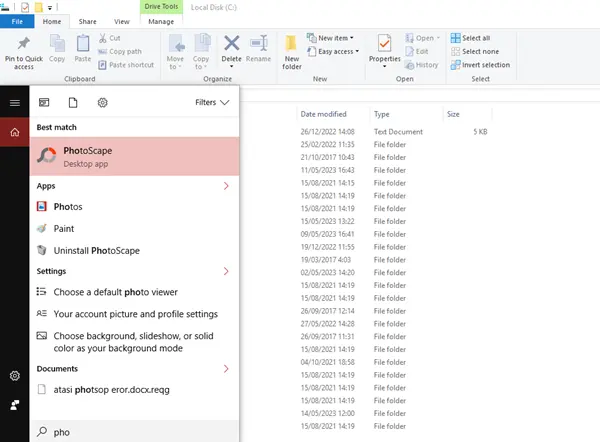Open the Copy to dropdown

coord(201,52)
